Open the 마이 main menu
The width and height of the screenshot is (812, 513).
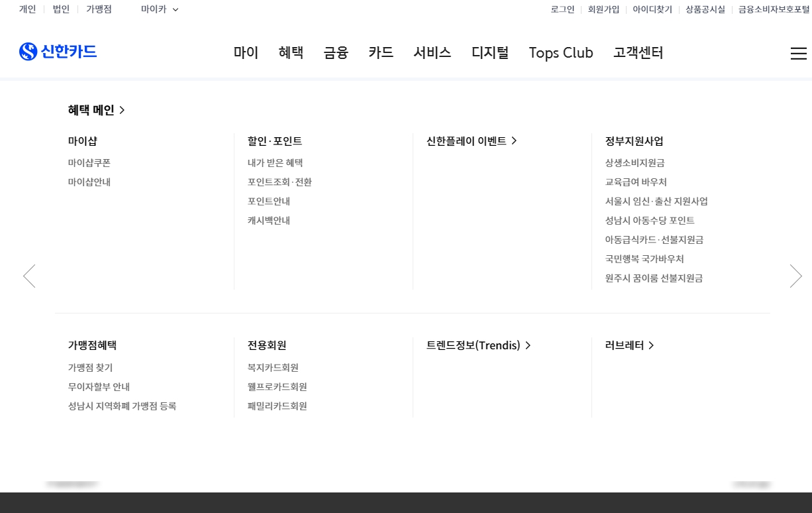[246, 53]
